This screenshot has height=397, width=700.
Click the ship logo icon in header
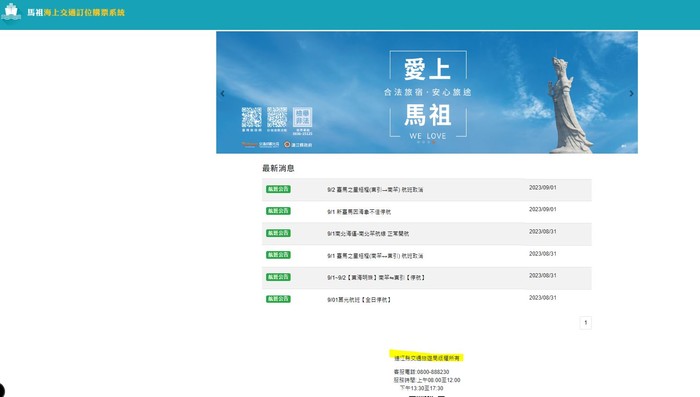[11, 12]
